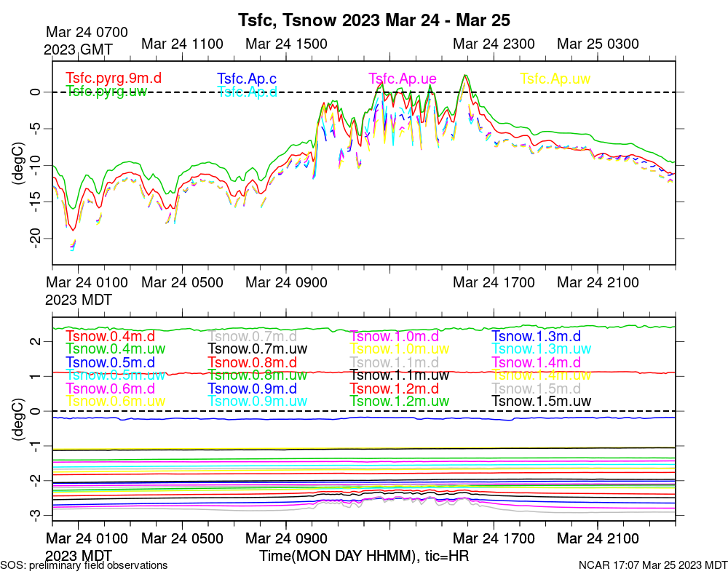Click Mar 24 2100 label under the top plot
Image resolution: width=728 pixels, height=582 pixels.
click(598, 282)
